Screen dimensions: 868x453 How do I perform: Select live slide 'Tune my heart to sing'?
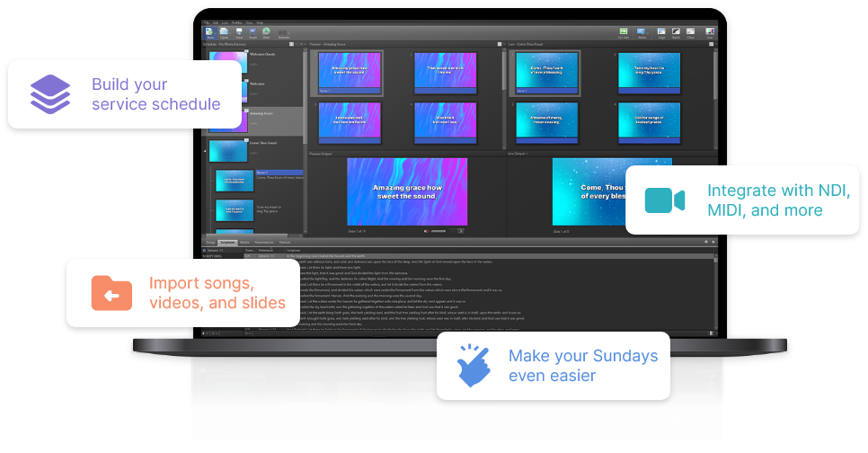pos(649,73)
